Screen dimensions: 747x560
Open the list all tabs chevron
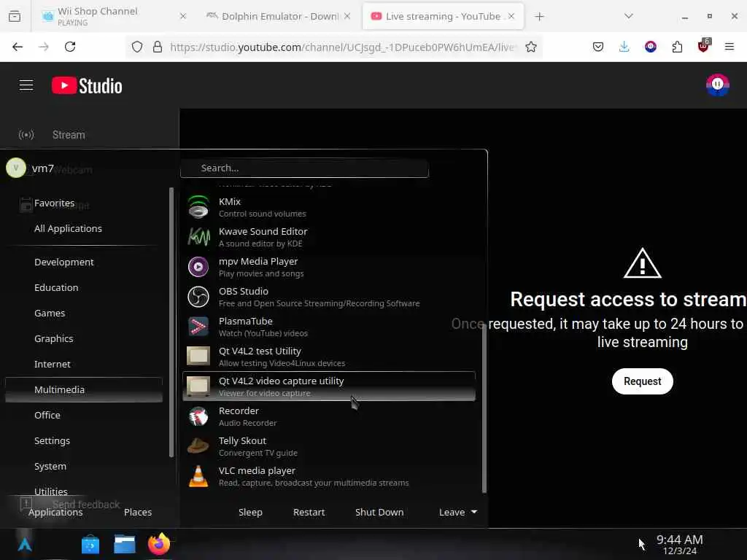tap(629, 16)
